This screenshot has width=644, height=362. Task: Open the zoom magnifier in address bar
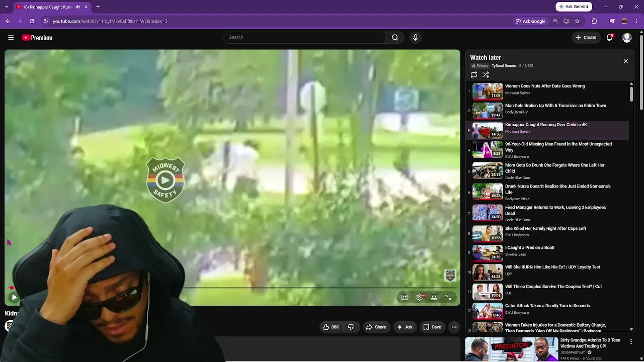tap(555, 21)
